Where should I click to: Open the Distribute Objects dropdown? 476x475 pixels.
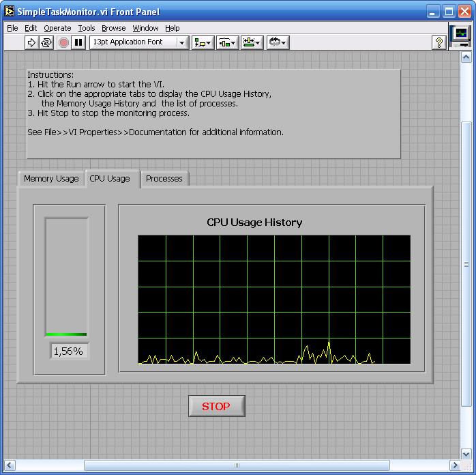click(228, 42)
